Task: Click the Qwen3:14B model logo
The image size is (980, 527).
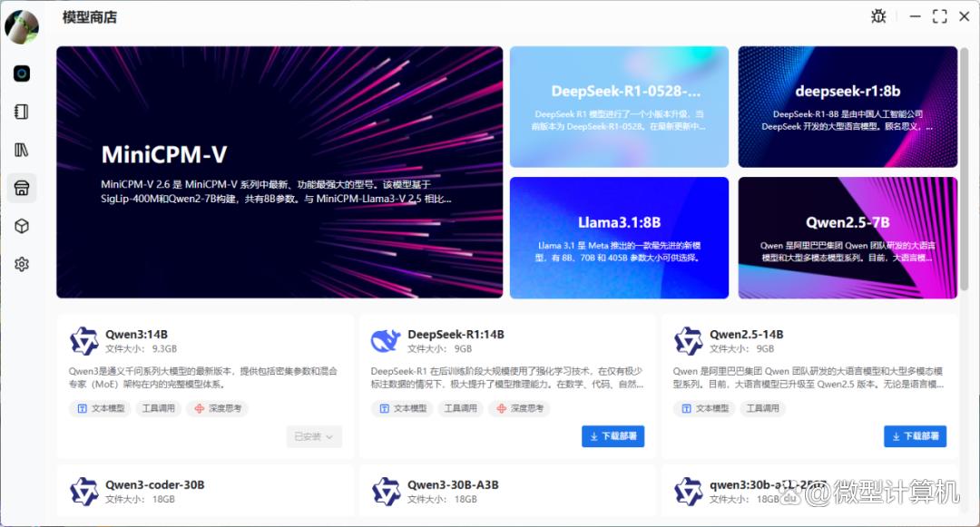Action: 84,341
